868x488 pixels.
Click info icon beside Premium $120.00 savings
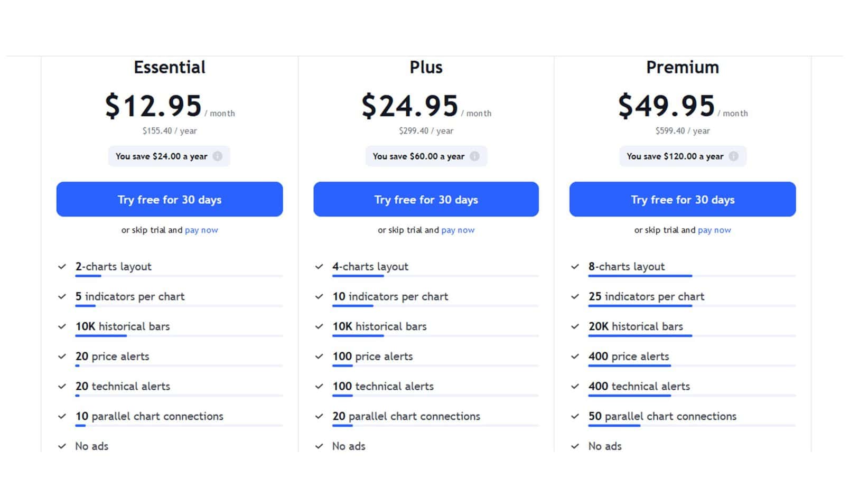pyautogui.click(x=733, y=156)
